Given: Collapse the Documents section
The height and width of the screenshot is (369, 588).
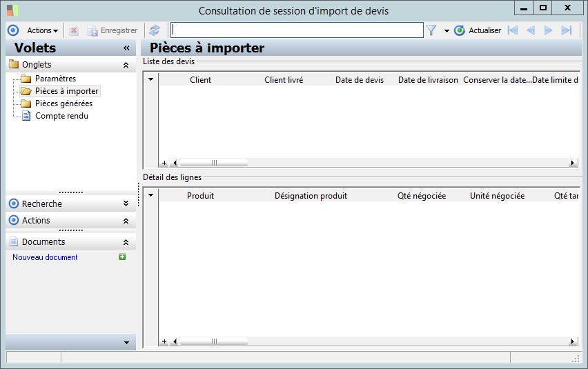Looking at the screenshot, I should click(x=126, y=242).
